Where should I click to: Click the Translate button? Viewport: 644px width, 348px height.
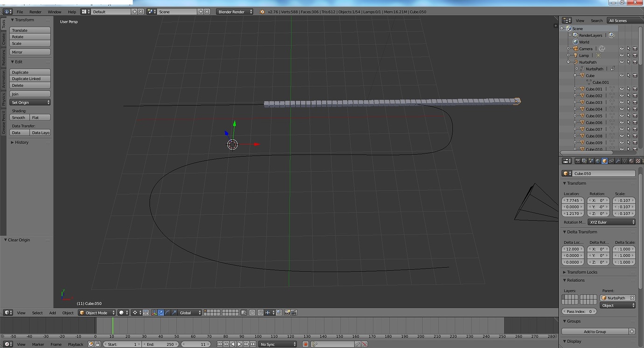click(30, 30)
